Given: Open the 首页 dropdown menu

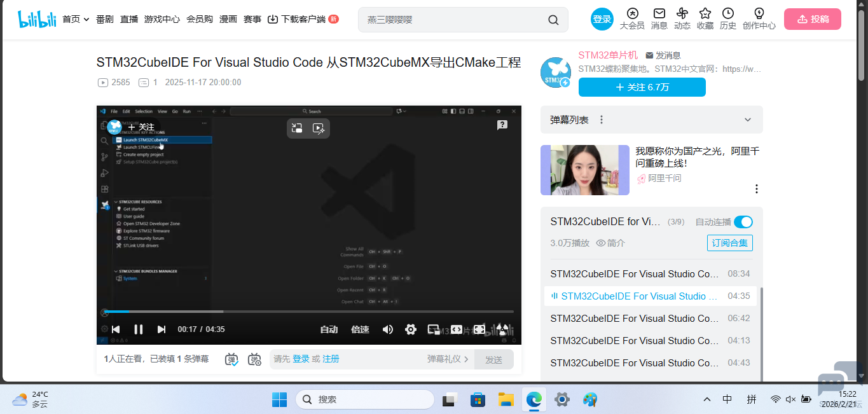Looking at the screenshot, I should 76,19.
